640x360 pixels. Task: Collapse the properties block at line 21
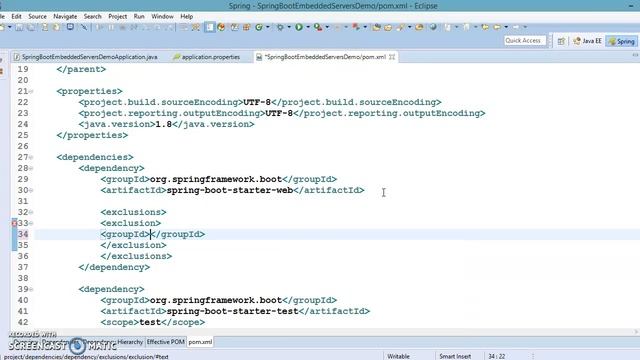click(x=31, y=91)
